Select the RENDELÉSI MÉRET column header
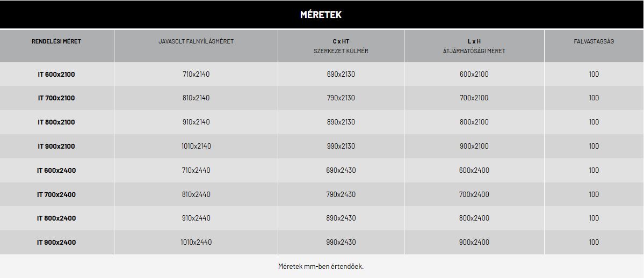Viewport: 644px width, 278px height. 57,41
